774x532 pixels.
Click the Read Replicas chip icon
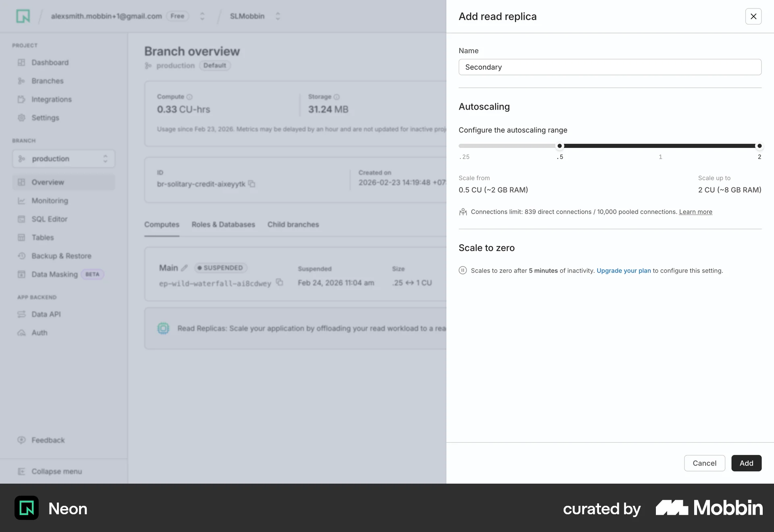coord(163,328)
